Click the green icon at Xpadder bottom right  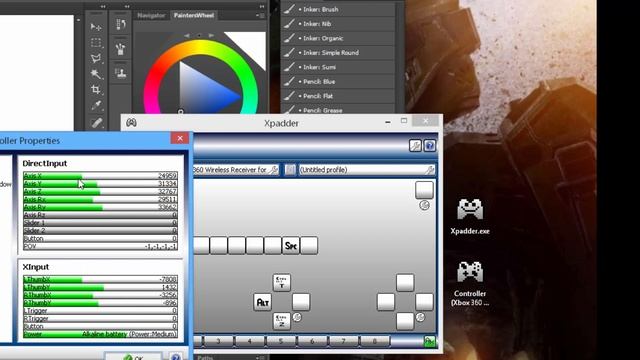pyautogui.click(x=429, y=341)
